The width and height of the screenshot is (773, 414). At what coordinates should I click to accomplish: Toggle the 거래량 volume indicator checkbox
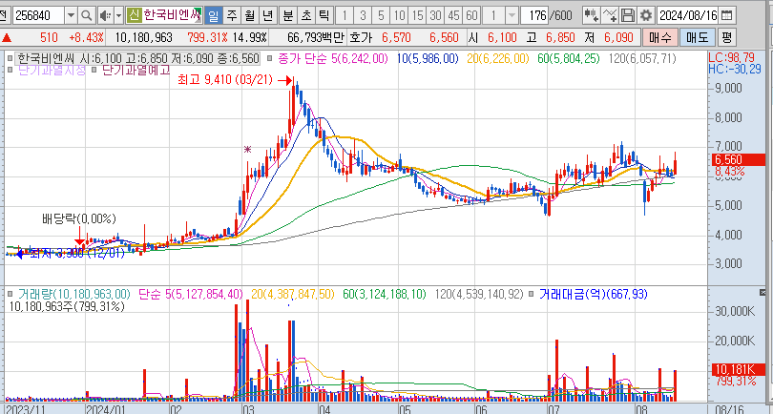9,294
